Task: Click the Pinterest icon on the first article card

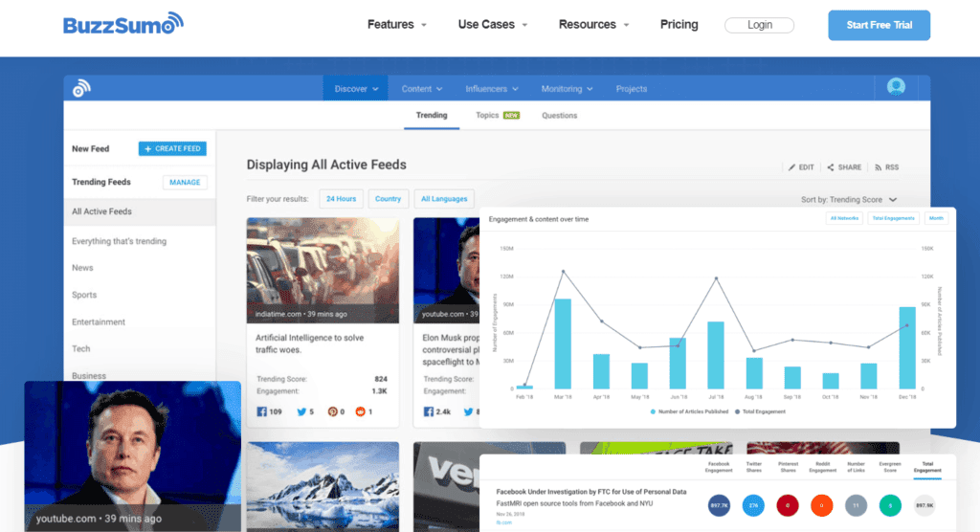Action: click(334, 411)
